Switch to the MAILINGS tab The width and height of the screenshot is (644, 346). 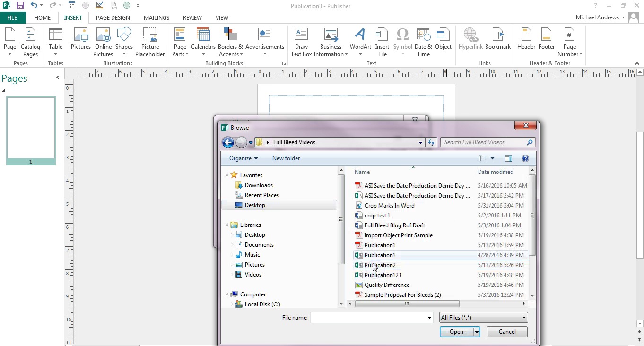157,17
